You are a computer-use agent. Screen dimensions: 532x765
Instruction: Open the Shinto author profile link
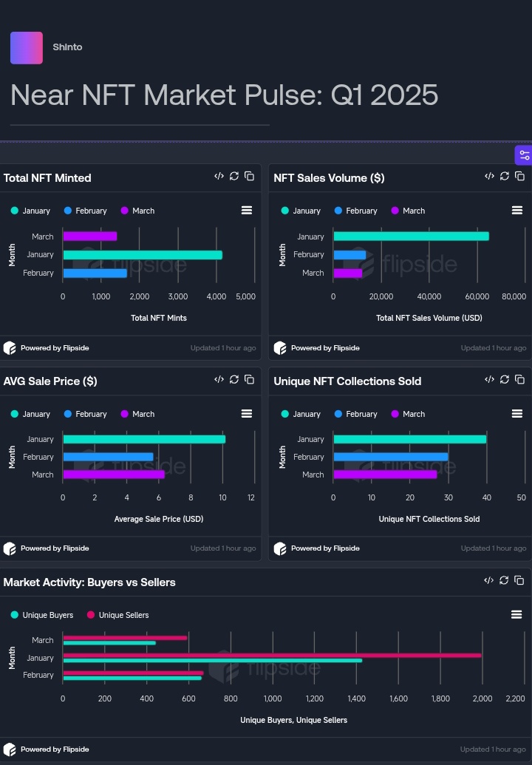(x=67, y=47)
